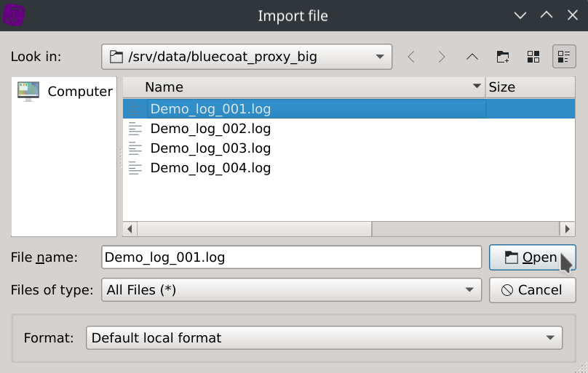Switch to detail view mode

pyautogui.click(x=563, y=57)
